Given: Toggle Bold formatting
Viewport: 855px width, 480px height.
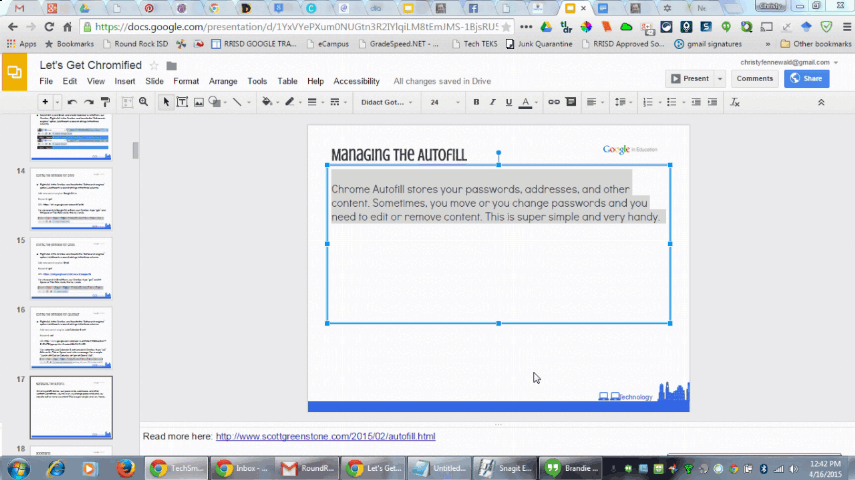Looking at the screenshot, I should [476, 102].
